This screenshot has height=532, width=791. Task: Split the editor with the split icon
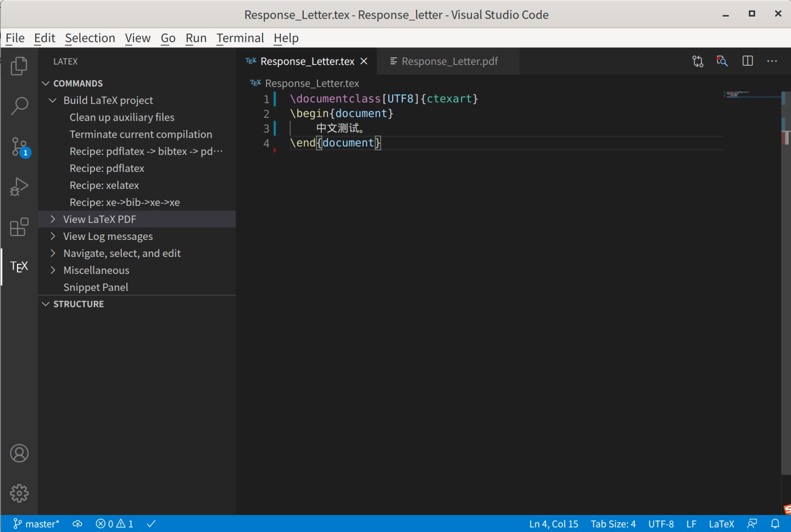748,61
